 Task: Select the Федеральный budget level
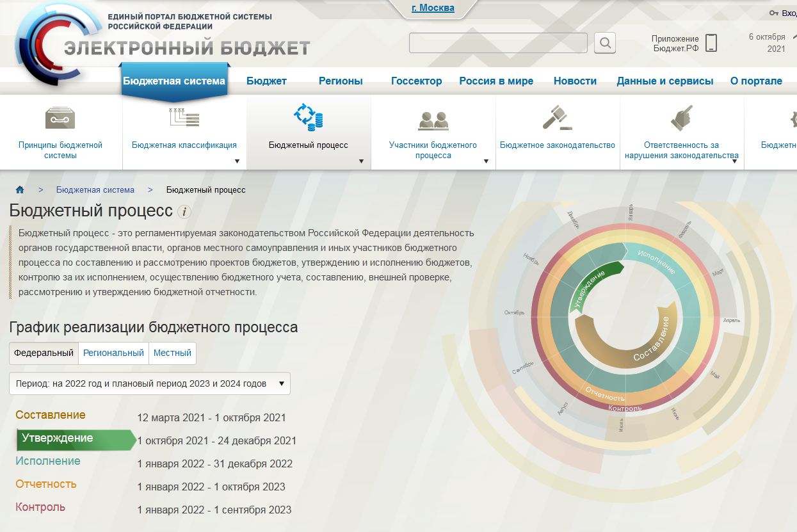pyautogui.click(x=44, y=353)
